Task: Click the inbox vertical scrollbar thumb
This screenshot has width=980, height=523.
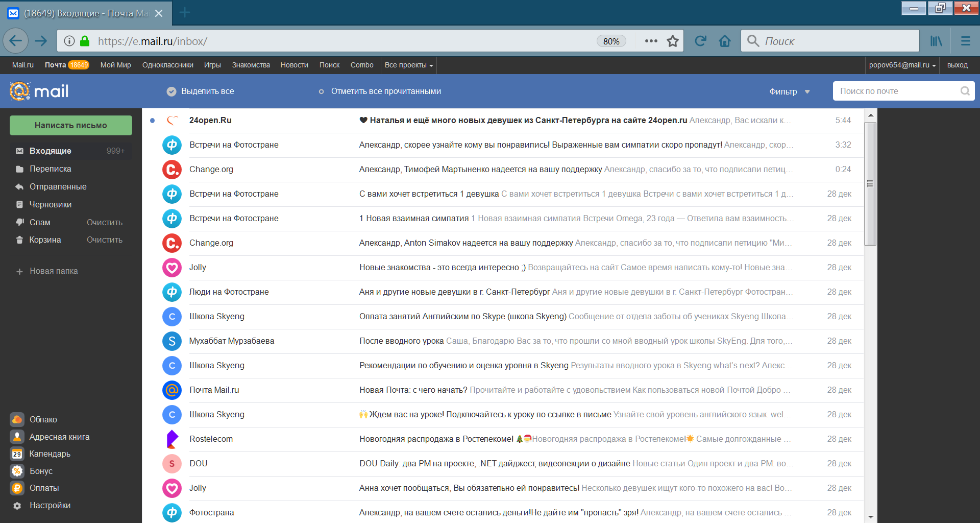Action: [x=870, y=183]
